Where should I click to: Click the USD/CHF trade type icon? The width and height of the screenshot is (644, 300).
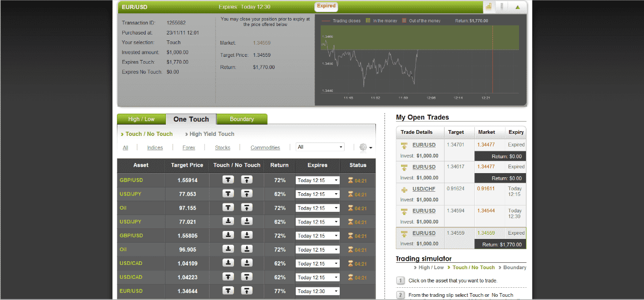coord(404,189)
